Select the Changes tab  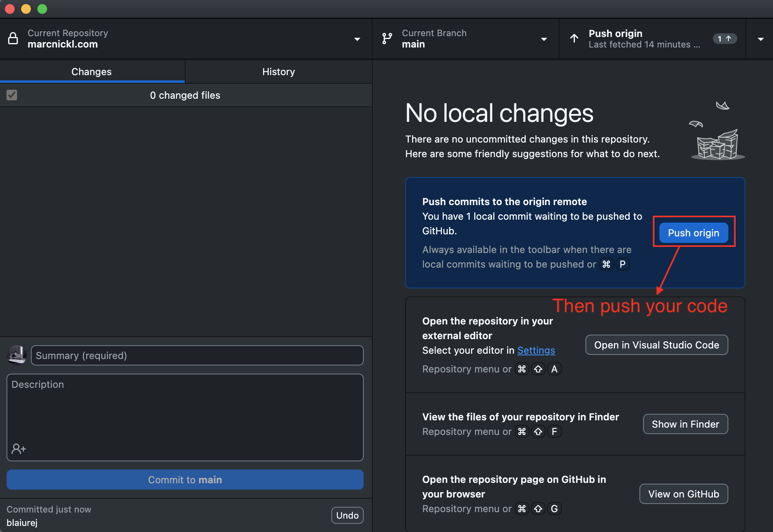pyautogui.click(x=92, y=72)
